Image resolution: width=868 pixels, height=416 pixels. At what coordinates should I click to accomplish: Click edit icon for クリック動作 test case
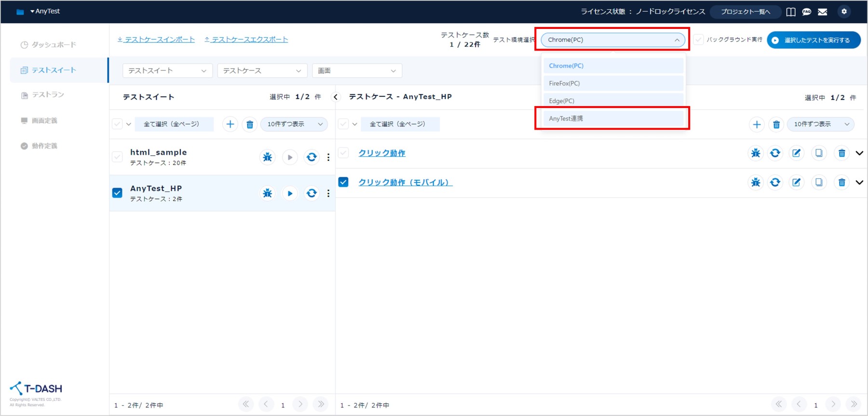(x=796, y=153)
